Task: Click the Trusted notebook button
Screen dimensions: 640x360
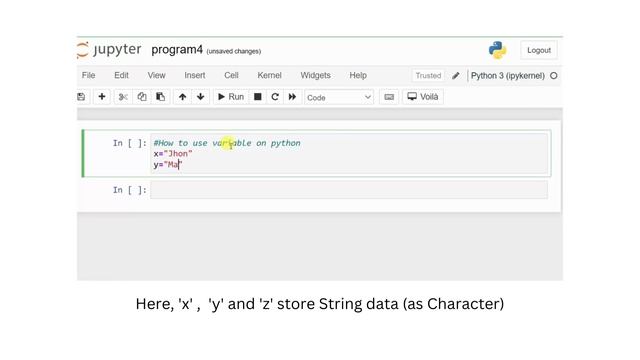Action: tap(428, 76)
